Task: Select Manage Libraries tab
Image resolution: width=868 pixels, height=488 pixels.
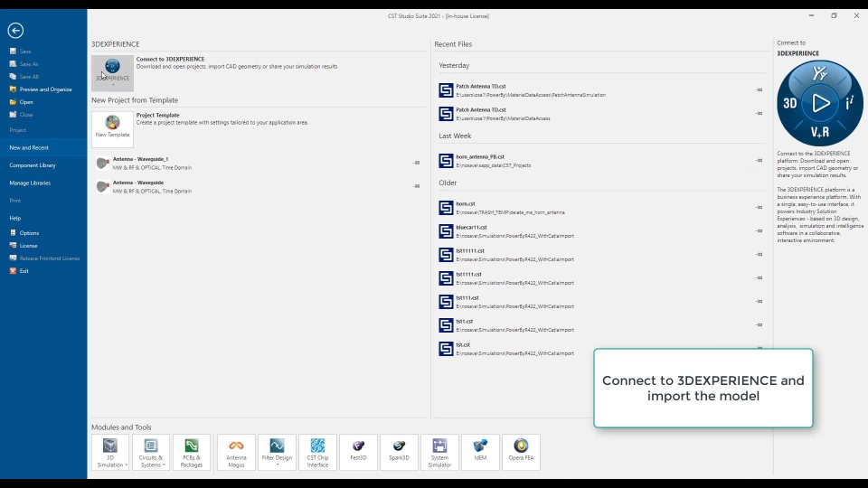Action: [43, 183]
